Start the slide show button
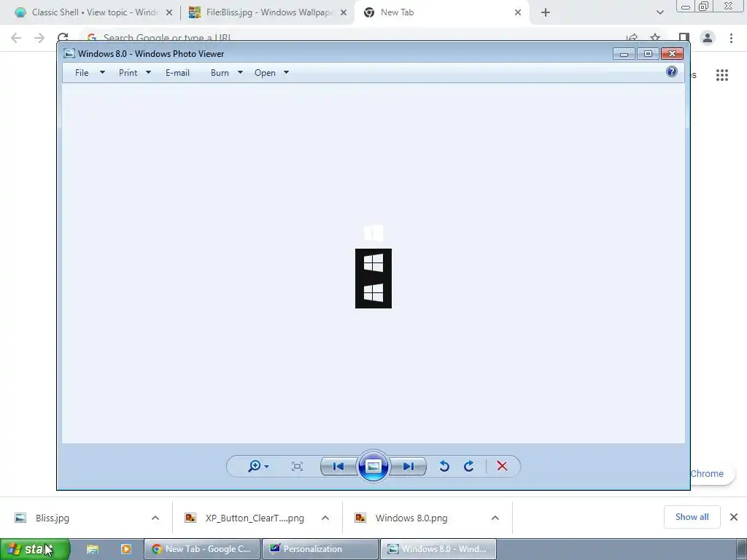This screenshot has width=747, height=560. coord(373,466)
